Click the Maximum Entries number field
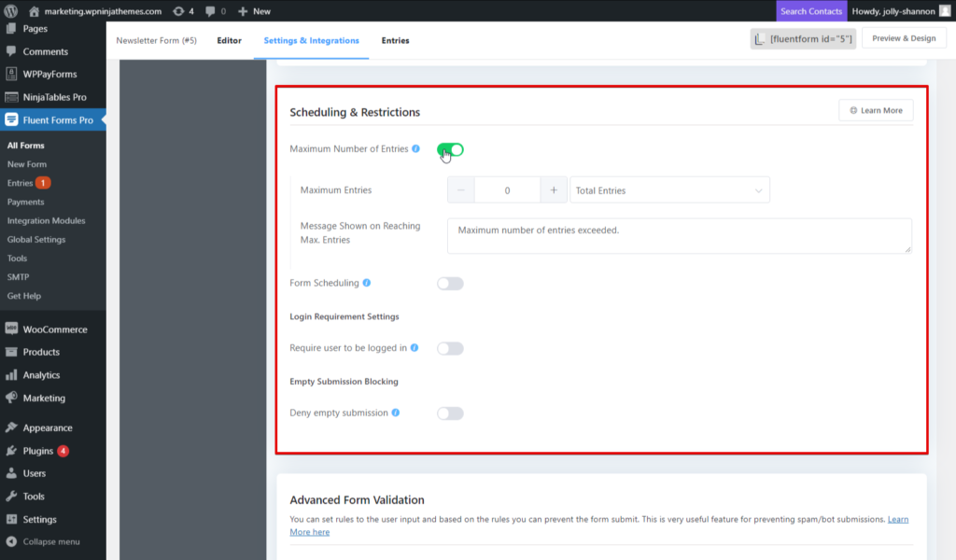The height and width of the screenshot is (560, 956). click(507, 190)
